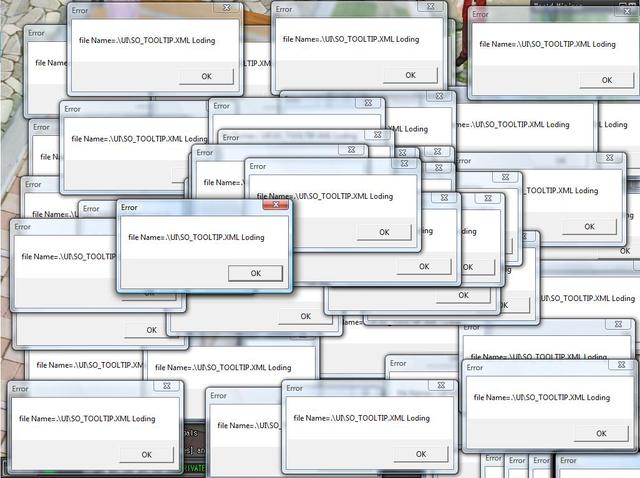Click OK in the Error dialog at the top center
The height and width of the screenshot is (478, 640).
pyautogui.click(x=410, y=75)
